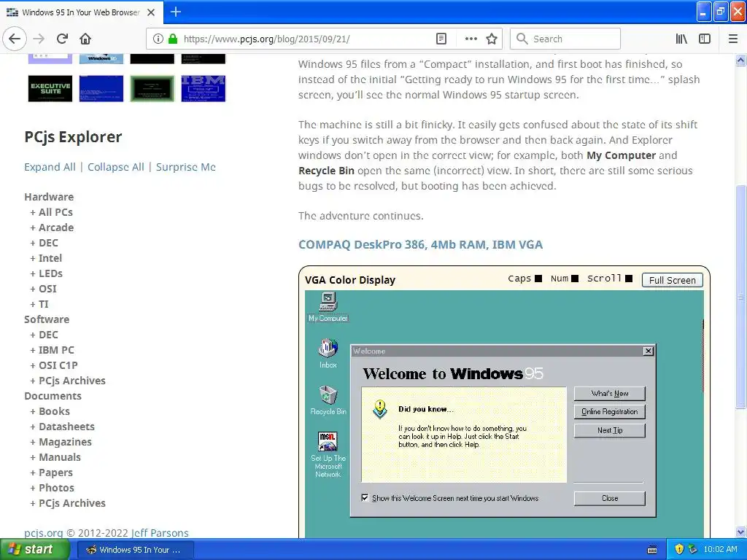Reload the page with the refresh icon

[x=62, y=39]
